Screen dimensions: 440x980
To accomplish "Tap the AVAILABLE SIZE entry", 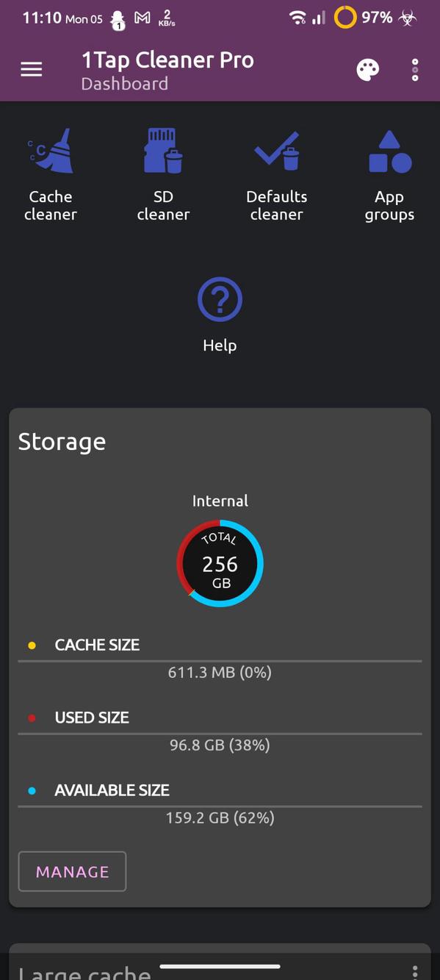I will pyautogui.click(x=112, y=790).
